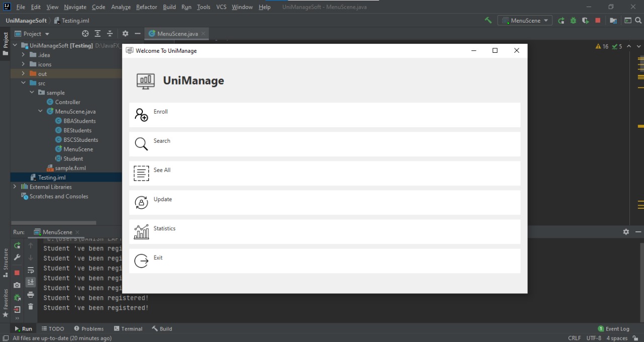Click See All in UniManage window
Image resolution: width=644 pixels, height=342 pixels.
pos(325,173)
